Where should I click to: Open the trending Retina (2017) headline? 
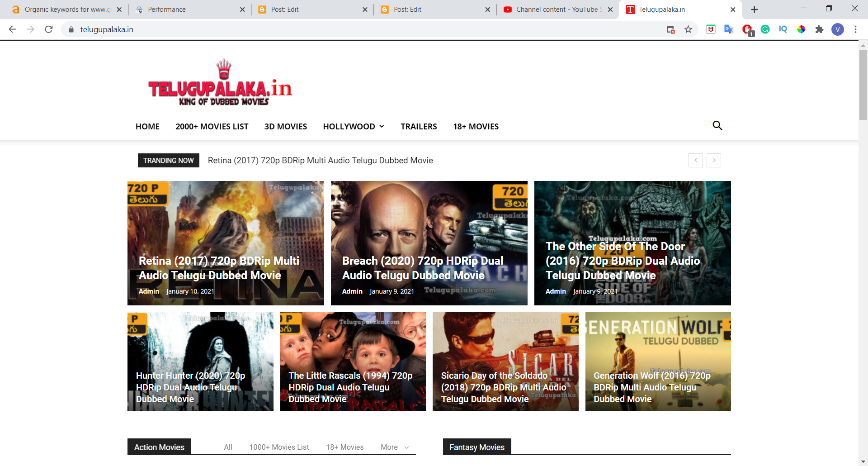pos(321,161)
